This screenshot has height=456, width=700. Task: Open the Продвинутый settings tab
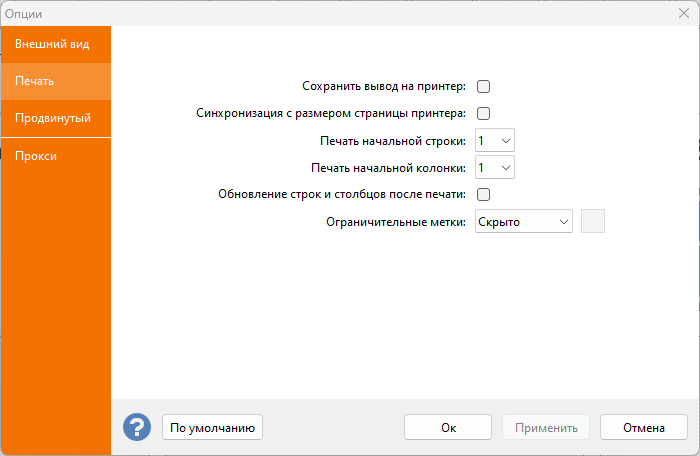[53, 118]
